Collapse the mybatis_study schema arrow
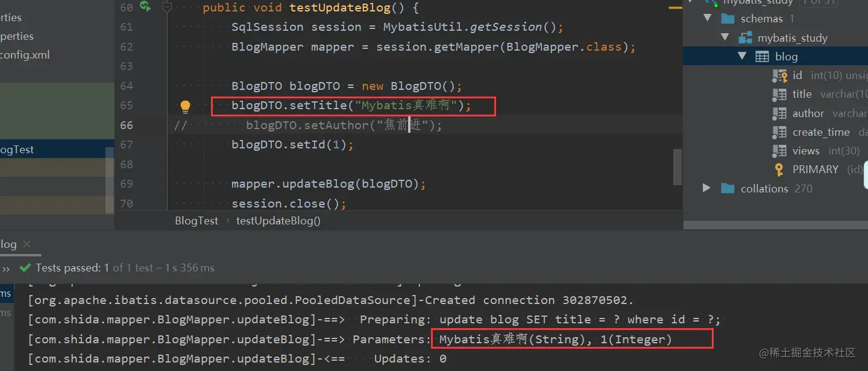The image size is (868, 371). click(x=725, y=37)
